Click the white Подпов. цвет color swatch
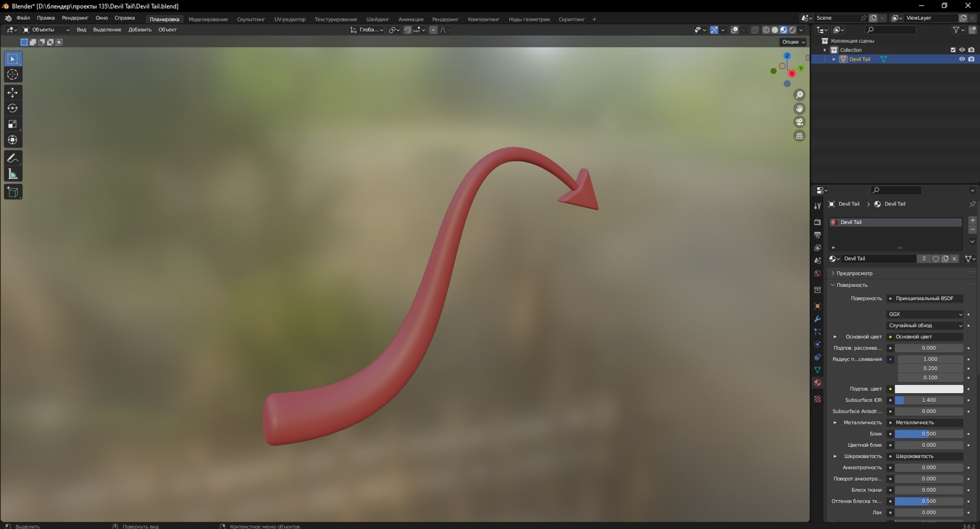The image size is (980, 529). tap(929, 389)
